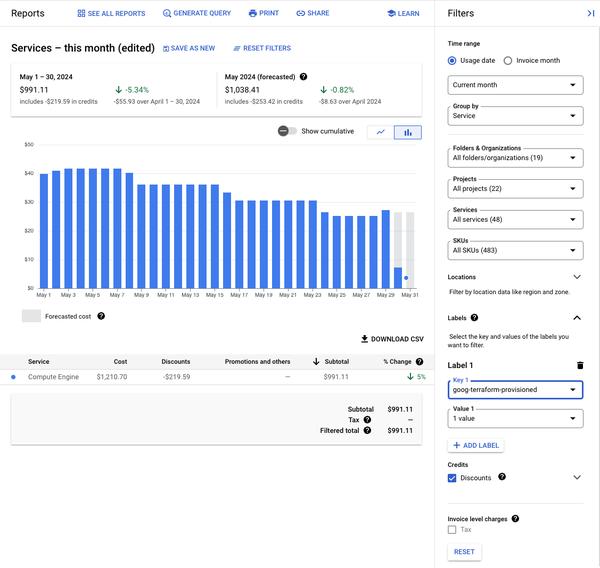Open help icon for Invoice level charges
This screenshot has height=568, width=600.
[515, 519]
